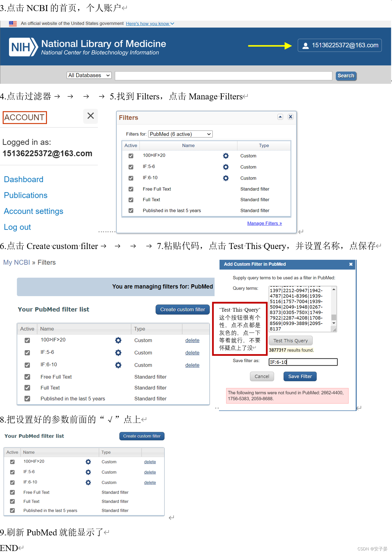The width and height of the screenshot is (392, 554).
Task: Open the My NCBI breadcrumb link
Action: 16,262
